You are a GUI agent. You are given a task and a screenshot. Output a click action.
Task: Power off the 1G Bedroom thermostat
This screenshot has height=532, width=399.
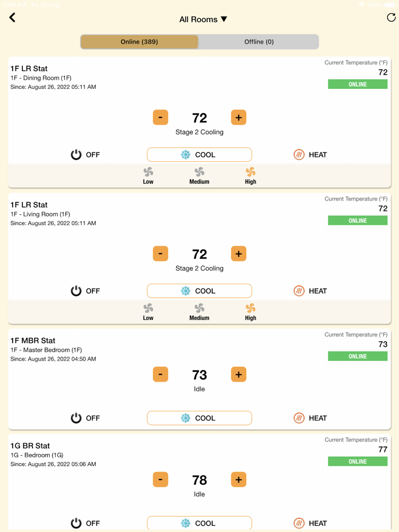(x=76, y=523)
